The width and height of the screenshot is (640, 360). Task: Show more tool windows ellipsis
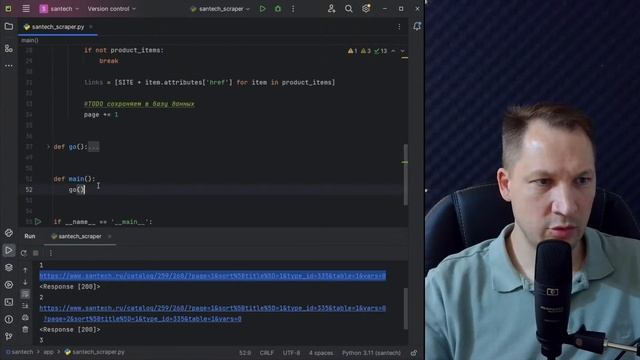9,65
